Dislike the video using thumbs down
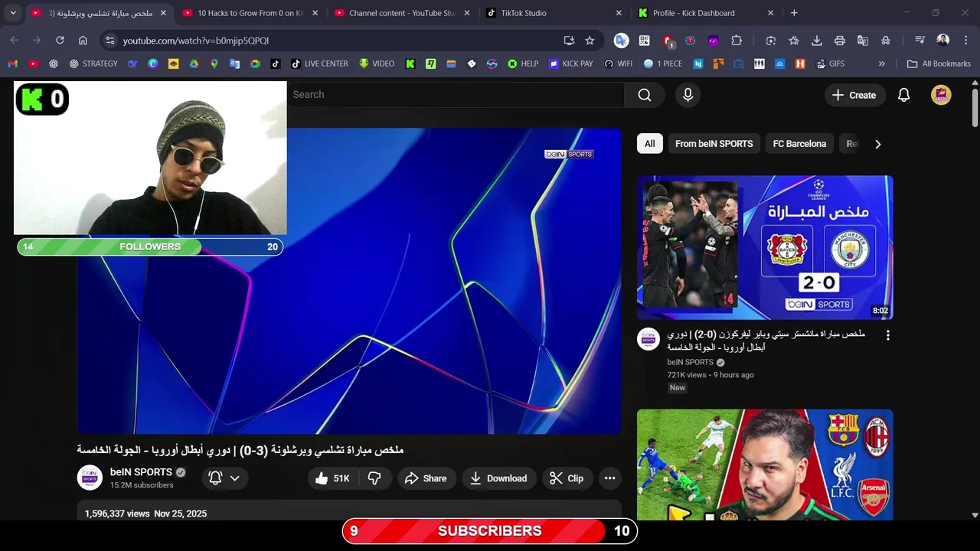 [374, 478]
